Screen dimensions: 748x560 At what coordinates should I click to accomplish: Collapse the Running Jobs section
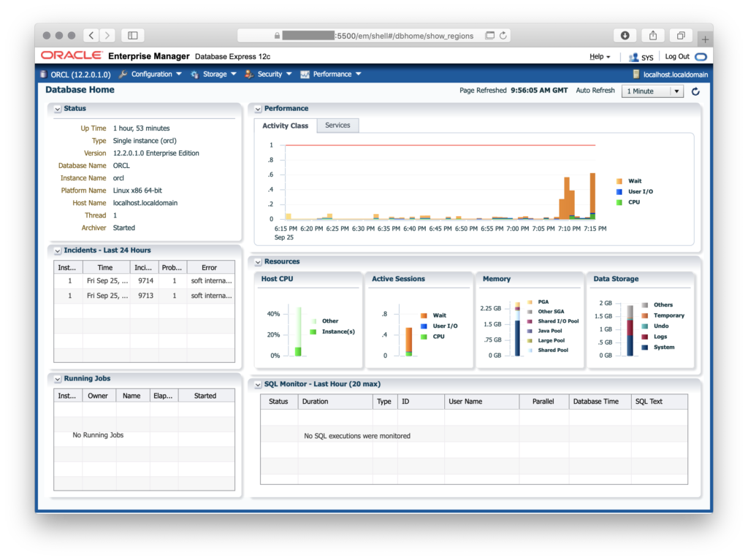[57, 379]
